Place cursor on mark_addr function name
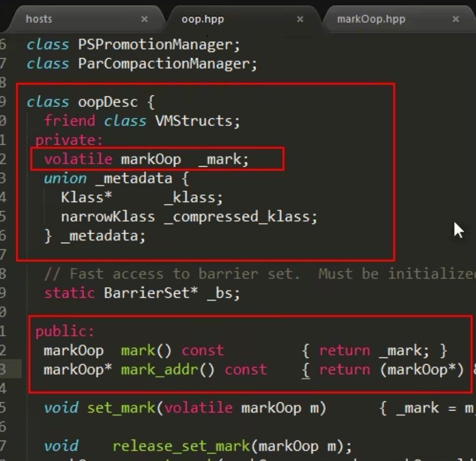Viewport: 476px width, 461px height. (x=159, y=370)
